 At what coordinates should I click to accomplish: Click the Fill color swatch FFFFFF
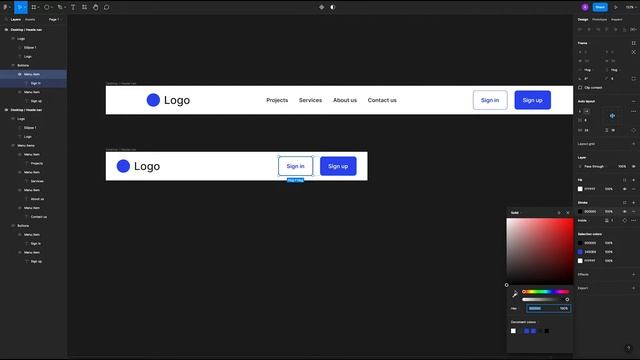[x=580, y=189]
